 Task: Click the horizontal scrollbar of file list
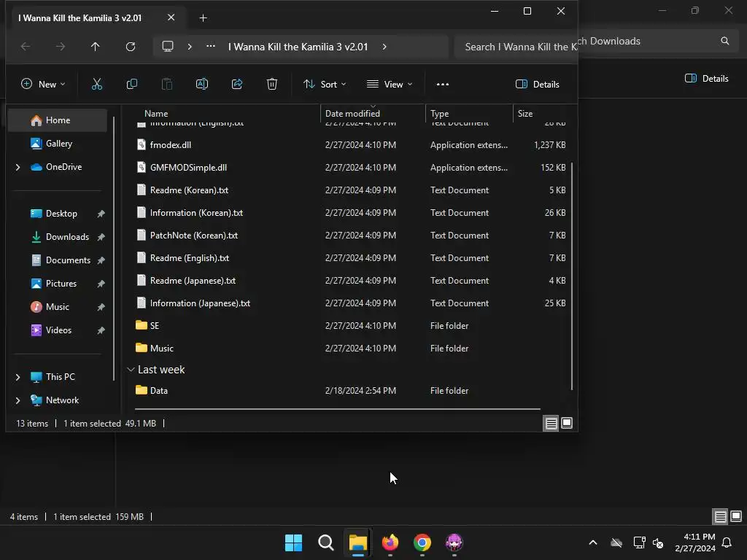coord(337,408)
